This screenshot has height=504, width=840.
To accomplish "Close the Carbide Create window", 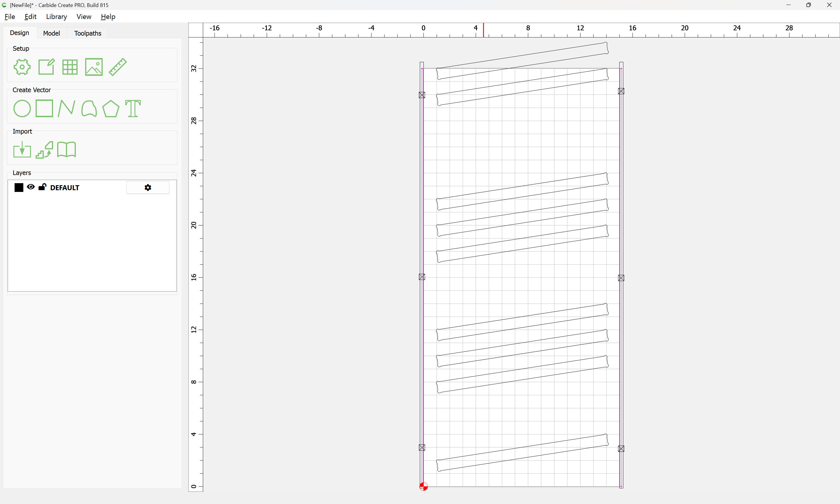I will click(x=829, y=5).
